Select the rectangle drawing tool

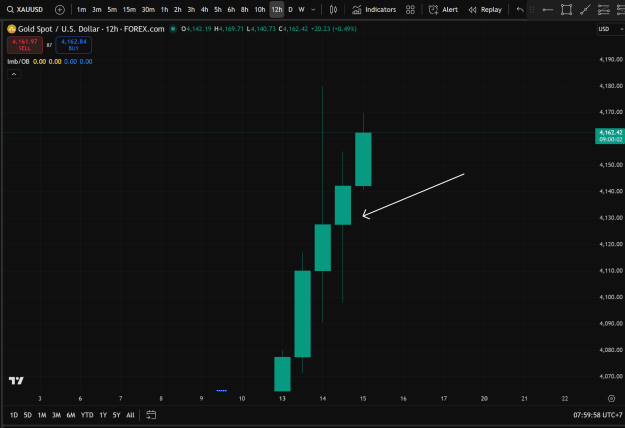click(x=566, y=10)
